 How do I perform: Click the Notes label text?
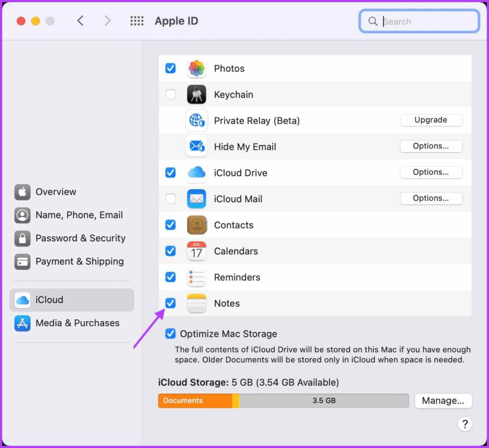click(227, 303)
